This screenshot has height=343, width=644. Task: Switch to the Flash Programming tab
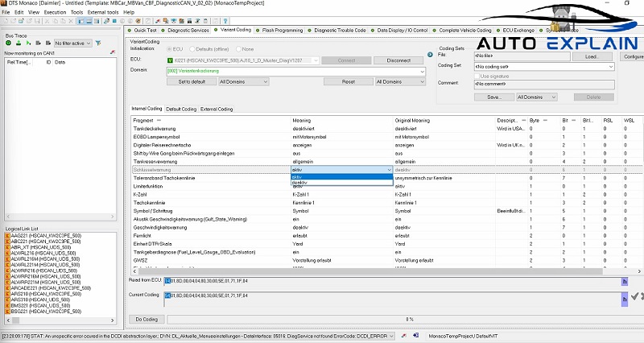(x=279, y=30)
